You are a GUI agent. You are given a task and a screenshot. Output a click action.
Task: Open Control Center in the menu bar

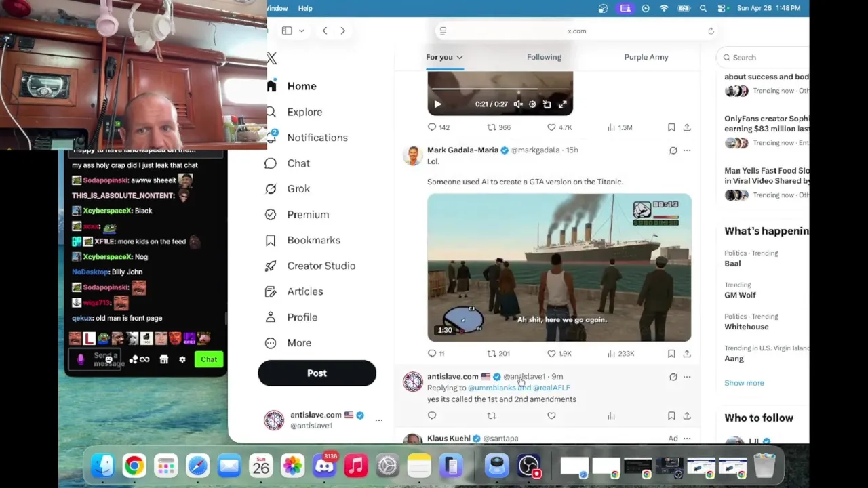[x=722, y=8]
